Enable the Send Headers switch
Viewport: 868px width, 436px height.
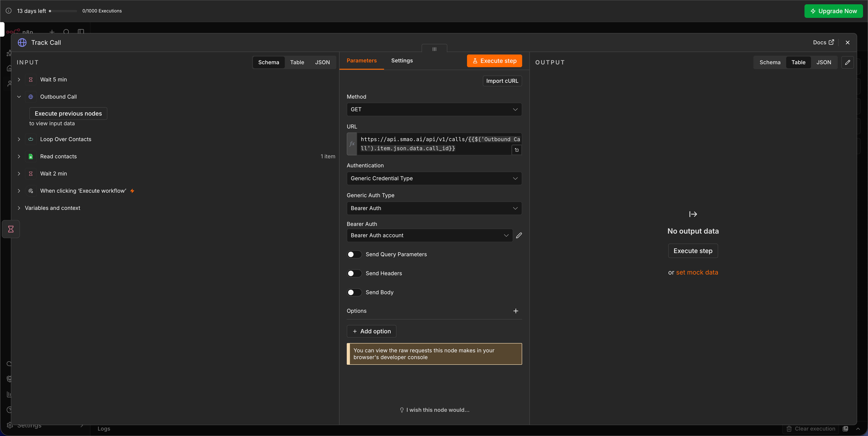point(354,273)
